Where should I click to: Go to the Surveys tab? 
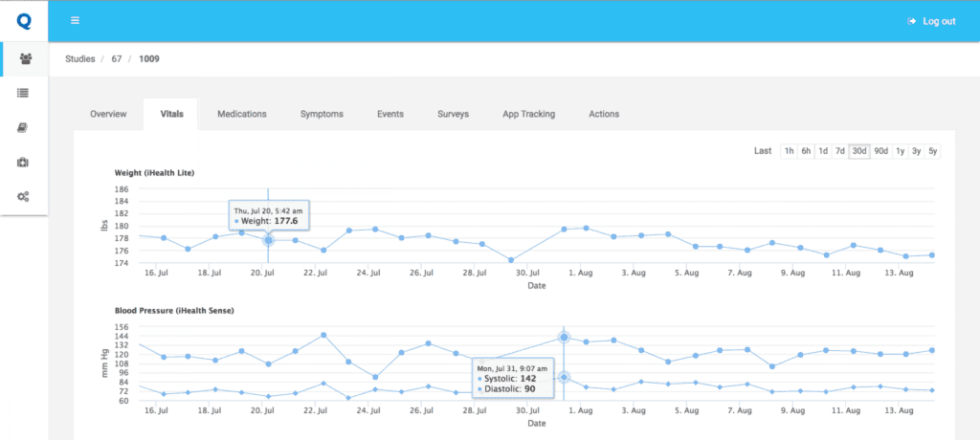pyautogui.click(x=453, y=115)
